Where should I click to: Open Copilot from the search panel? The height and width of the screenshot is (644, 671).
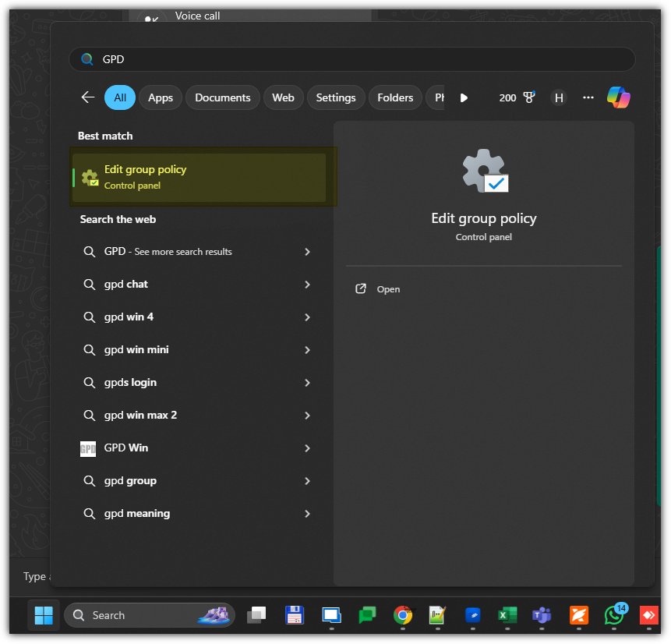(x=618, y=97)
